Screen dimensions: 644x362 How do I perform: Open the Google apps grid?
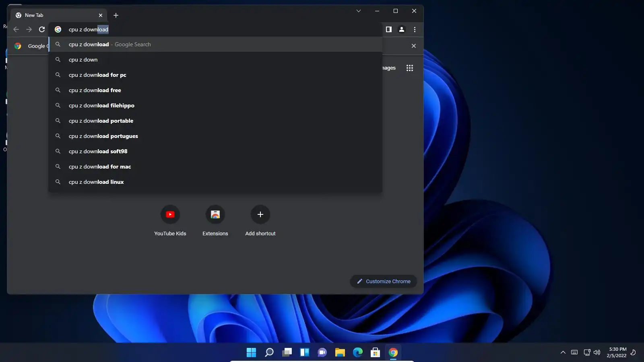(410, 68)
